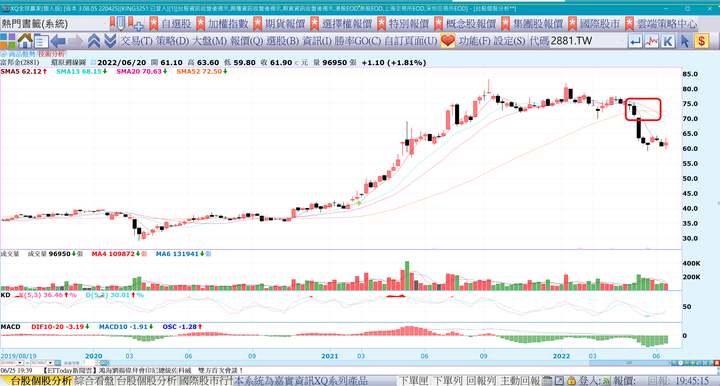Viewport: 720px width, 386px height.
Task: Go back with the left arrow
Action: tap(58, 41)
